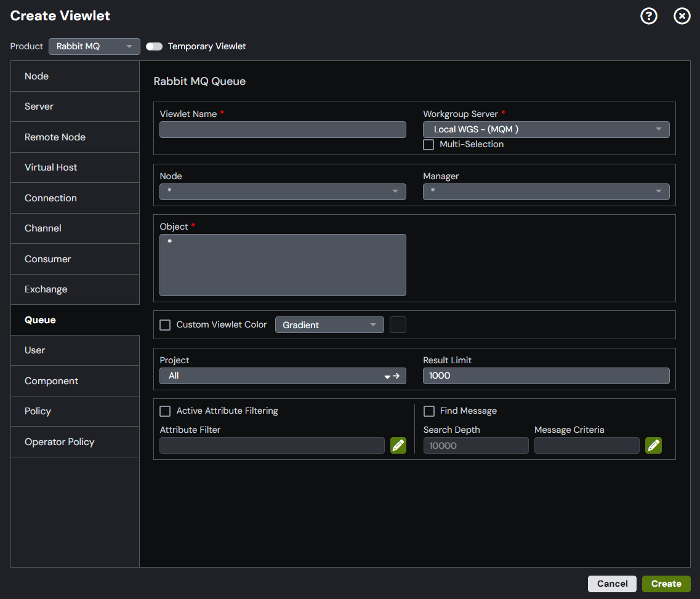Go to the Connection tab

(75, 198)
